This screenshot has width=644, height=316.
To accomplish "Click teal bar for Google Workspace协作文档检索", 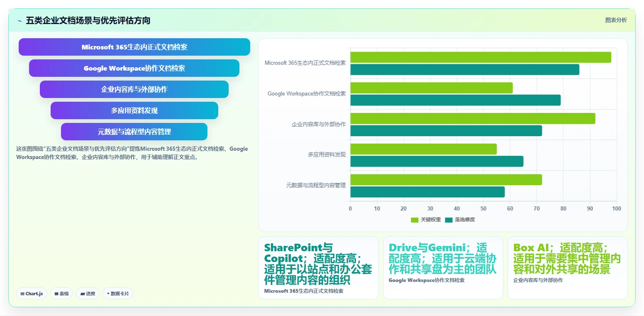I will point(456,100).
